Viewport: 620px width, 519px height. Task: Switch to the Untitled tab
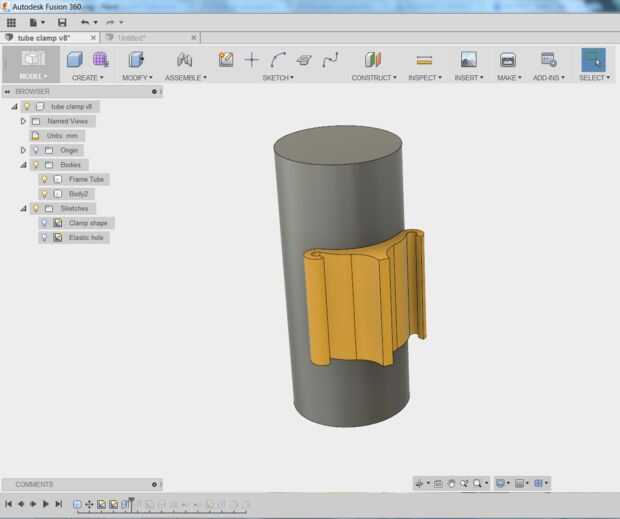coord(132,38)
